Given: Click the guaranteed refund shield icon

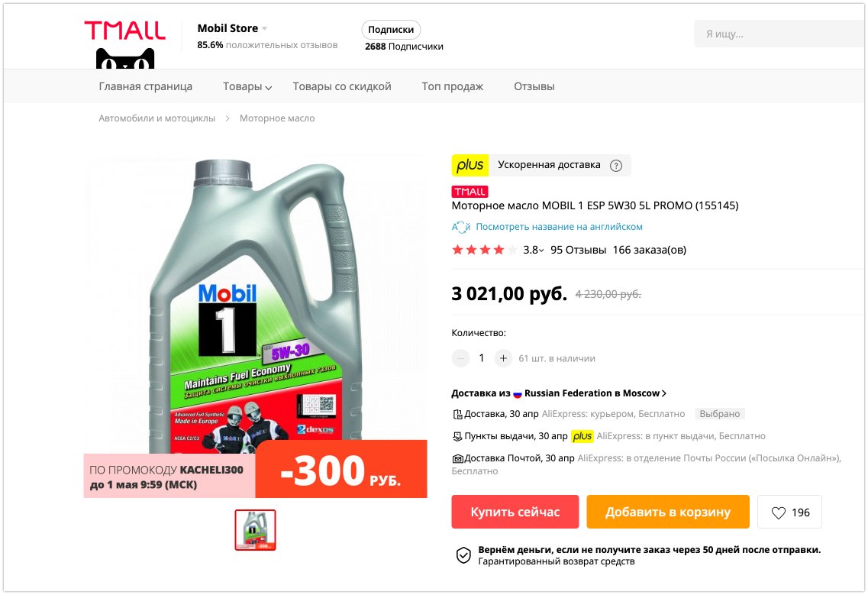Looking at the screenshot, I should pos(463,555).
